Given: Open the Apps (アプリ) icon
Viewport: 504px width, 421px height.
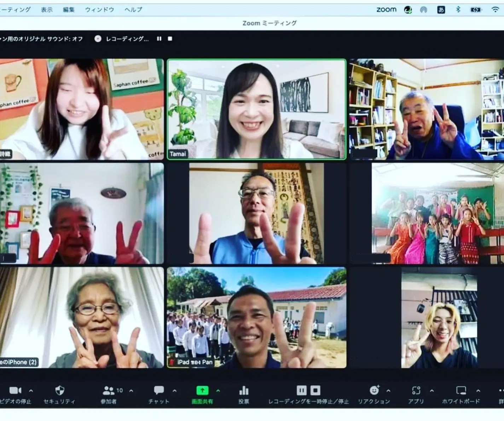Looking at the screenshot, I should click(416, 391).
